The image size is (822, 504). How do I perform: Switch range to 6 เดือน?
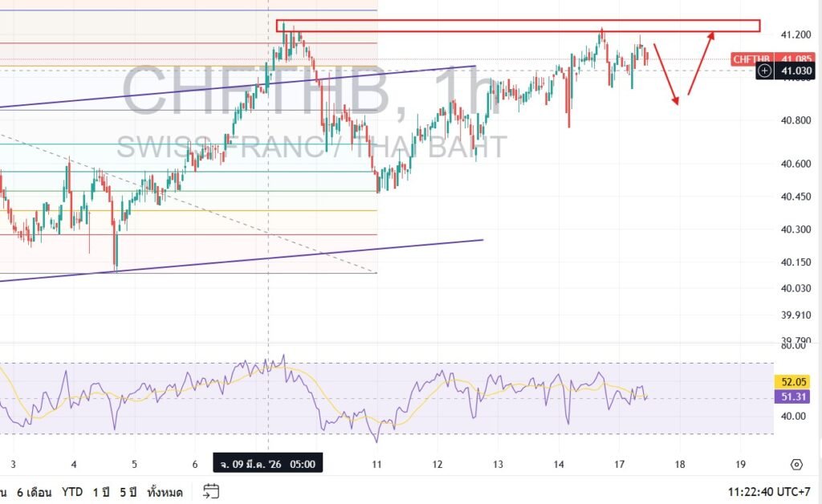tap(34, 492)
